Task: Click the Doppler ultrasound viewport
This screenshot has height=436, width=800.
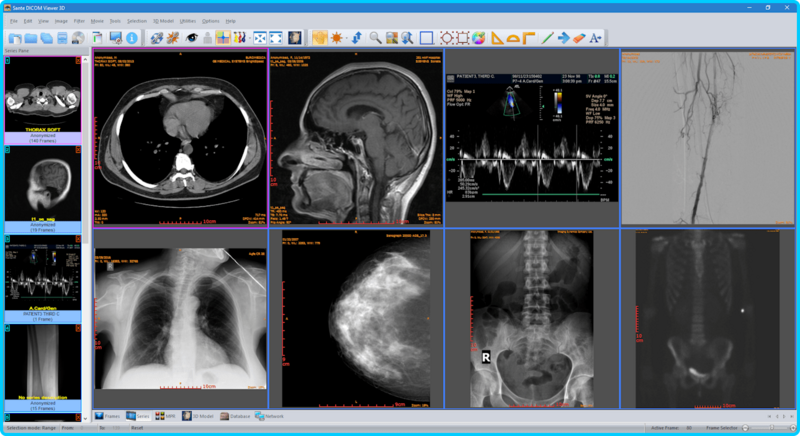Action: coord(532,138)
